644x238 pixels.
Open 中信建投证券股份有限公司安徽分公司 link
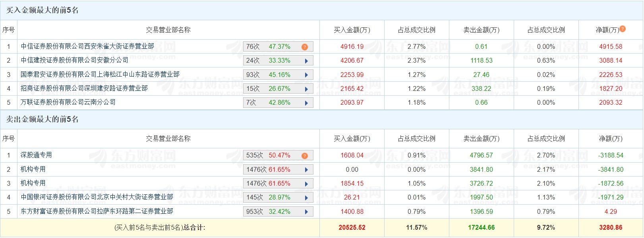tap(75, 60)
